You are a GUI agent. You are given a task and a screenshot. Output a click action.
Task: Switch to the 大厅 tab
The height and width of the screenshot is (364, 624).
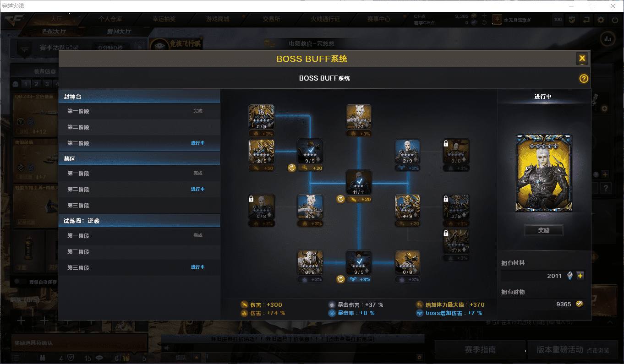pos(57,19)
